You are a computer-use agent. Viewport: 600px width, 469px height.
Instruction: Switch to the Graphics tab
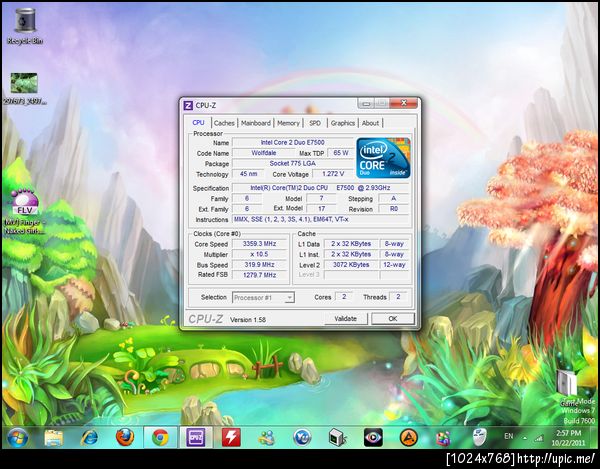343,123
